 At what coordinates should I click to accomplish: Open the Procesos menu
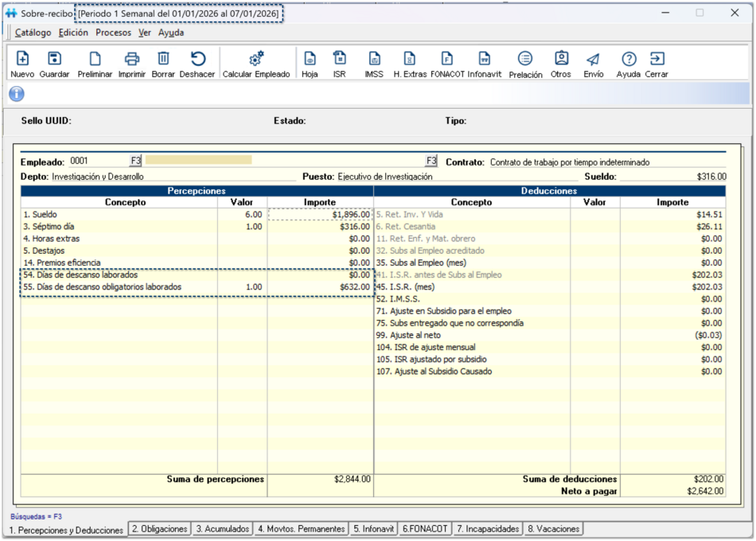coord(113,33)
